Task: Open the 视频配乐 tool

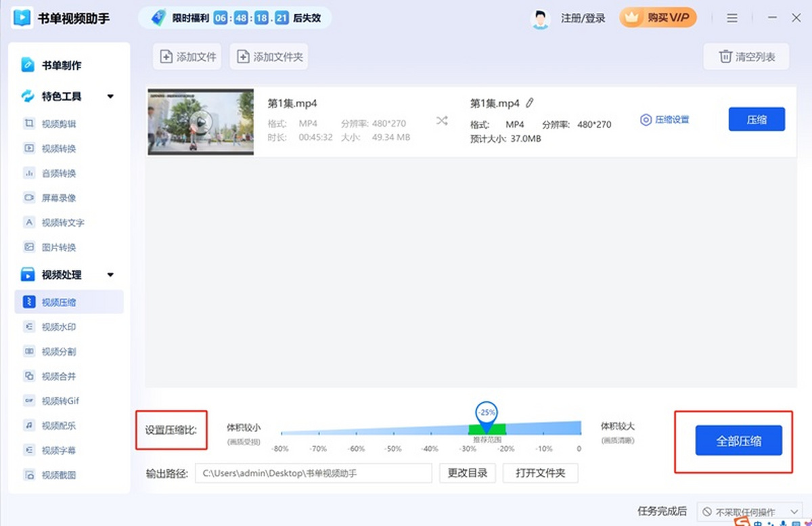Action: (50, 426)
